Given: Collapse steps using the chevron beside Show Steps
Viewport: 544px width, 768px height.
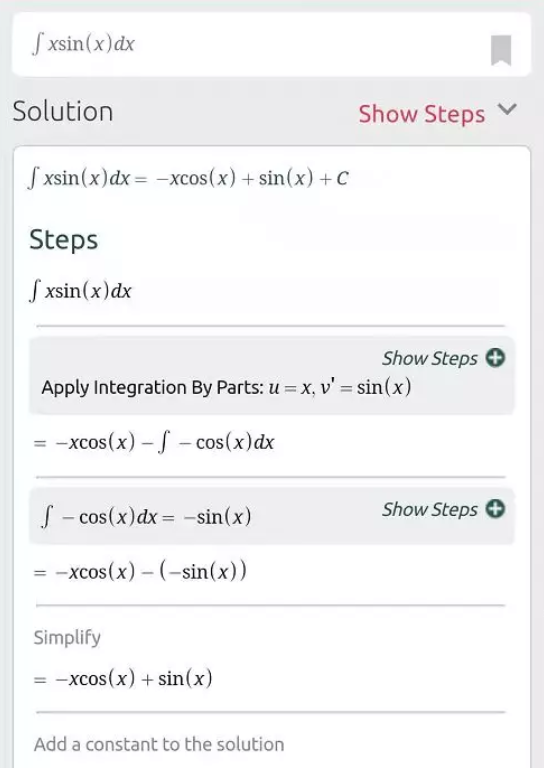Looking at the screenshot, I should tap(507, 109).
